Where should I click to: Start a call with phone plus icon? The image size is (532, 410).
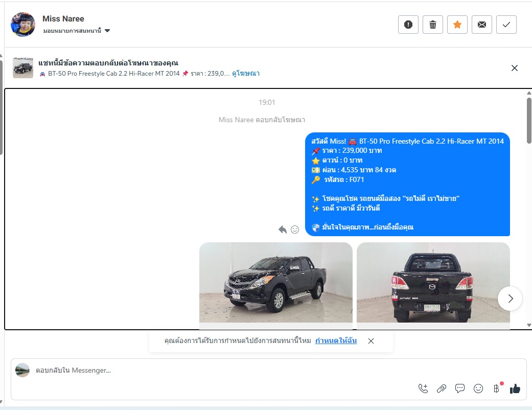click(423, 389)
